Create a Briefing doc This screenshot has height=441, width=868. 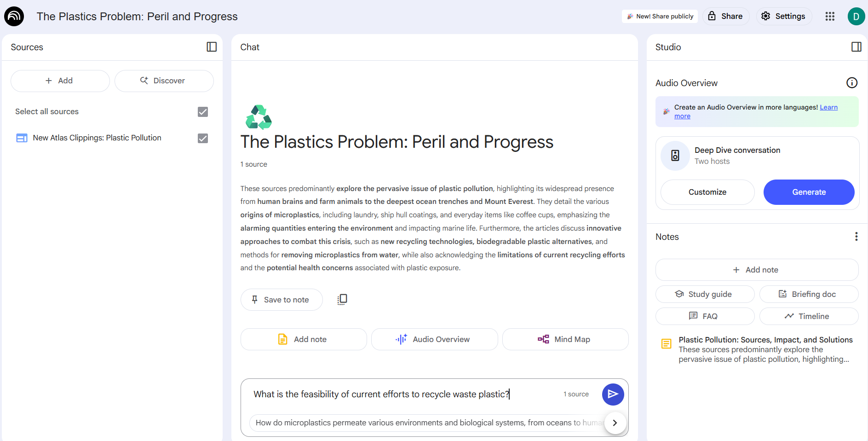[809, 294]
